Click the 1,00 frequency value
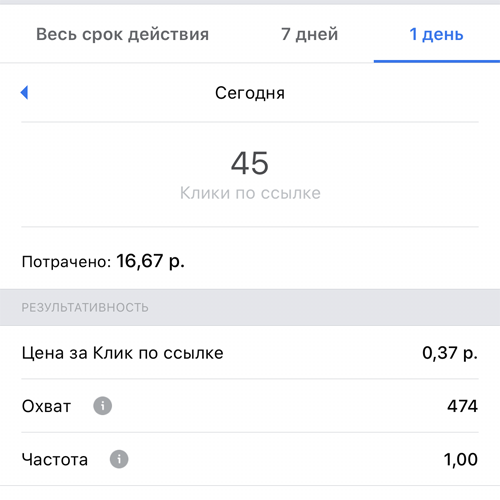The image size is (500, 500). point(461,459)
